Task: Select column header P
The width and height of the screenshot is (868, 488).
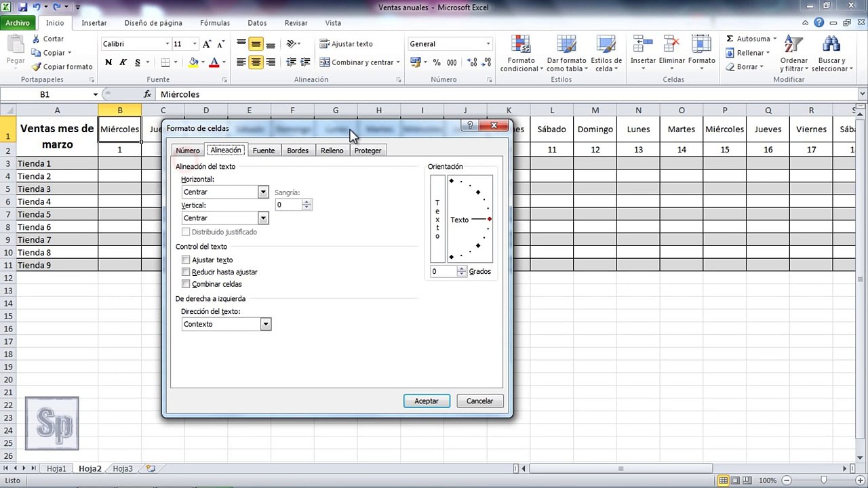Action: pos(725,110)
